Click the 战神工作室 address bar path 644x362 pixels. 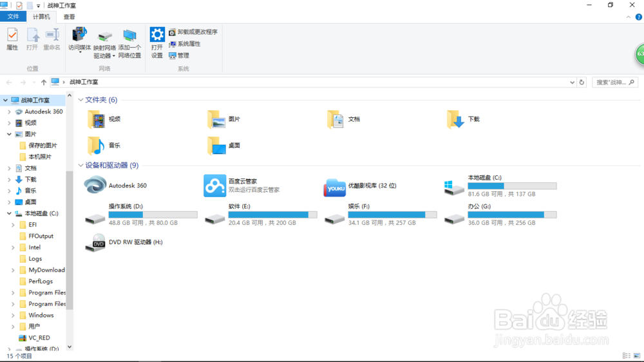(84, 82)
